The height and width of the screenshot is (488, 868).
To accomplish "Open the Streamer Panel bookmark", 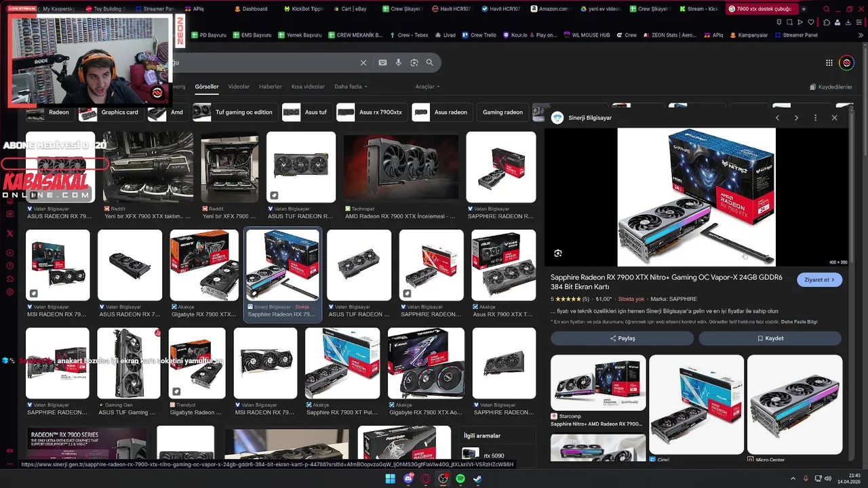I will (x=796, y=35).
